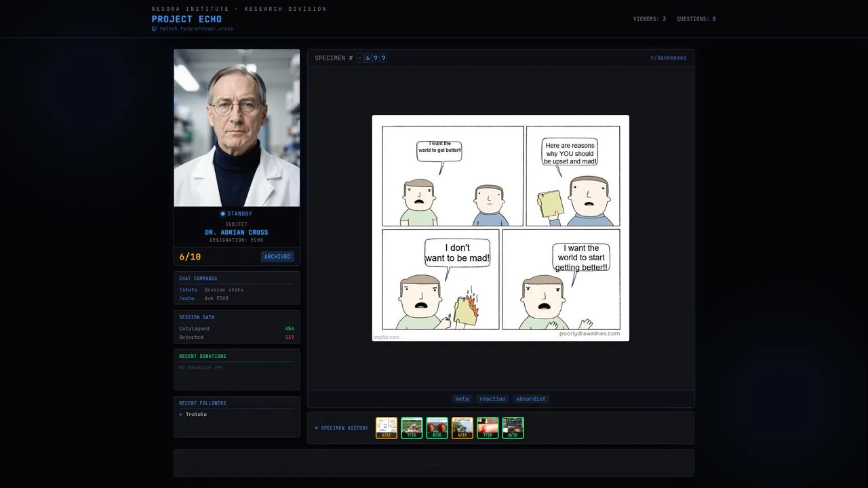
Task: Click the Twitch icon beside the channel URL
Action: point(155,28)
